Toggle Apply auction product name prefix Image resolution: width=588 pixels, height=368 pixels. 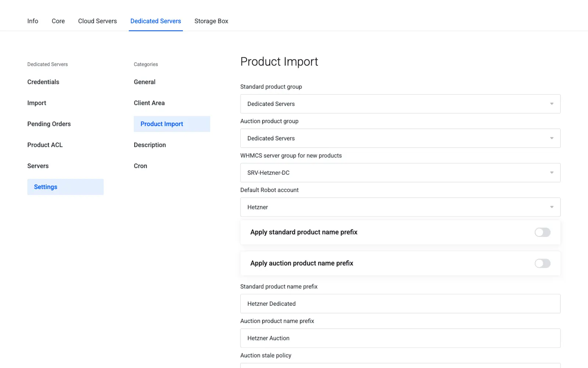542,263
